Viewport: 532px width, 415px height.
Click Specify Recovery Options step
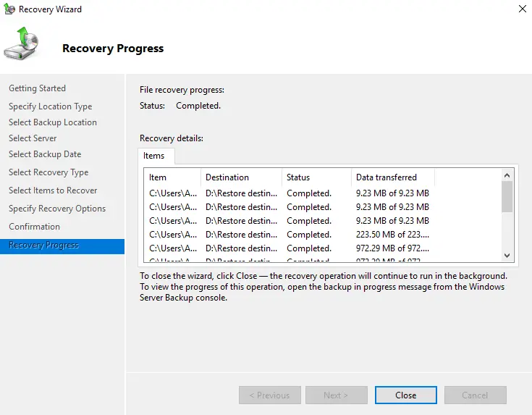57,209
